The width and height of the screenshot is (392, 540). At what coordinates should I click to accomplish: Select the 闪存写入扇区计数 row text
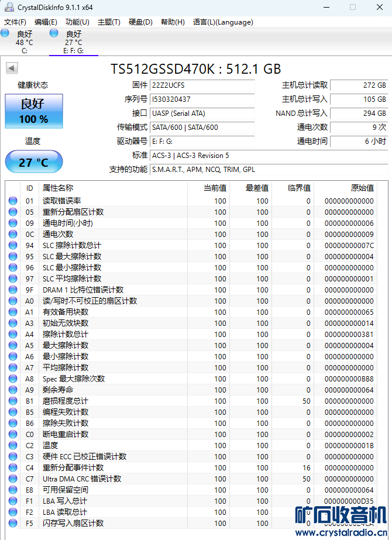[73, 523]
